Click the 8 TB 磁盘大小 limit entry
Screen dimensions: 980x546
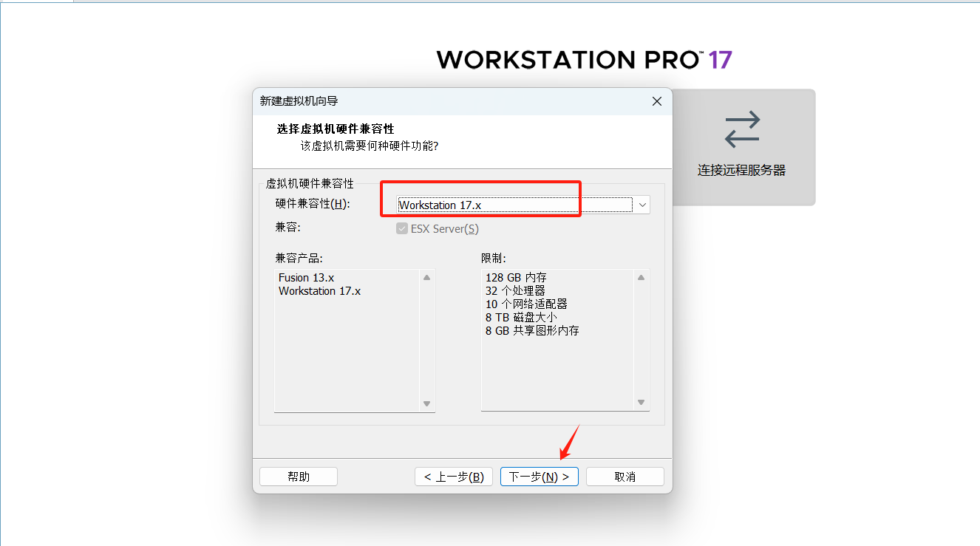pos(521,318)
